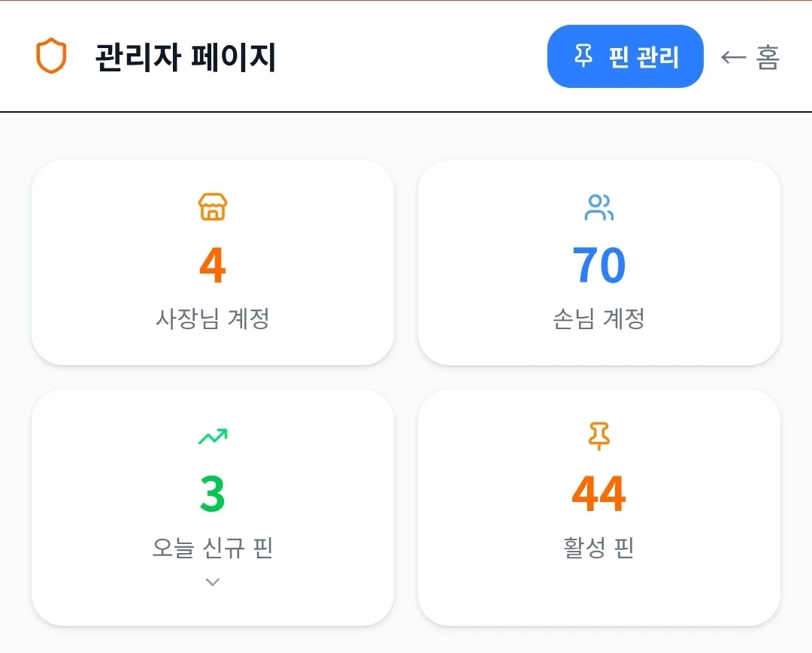Select the 사장님 계정 label
This screenshot has width=812, height=653.
click(213, 318)
